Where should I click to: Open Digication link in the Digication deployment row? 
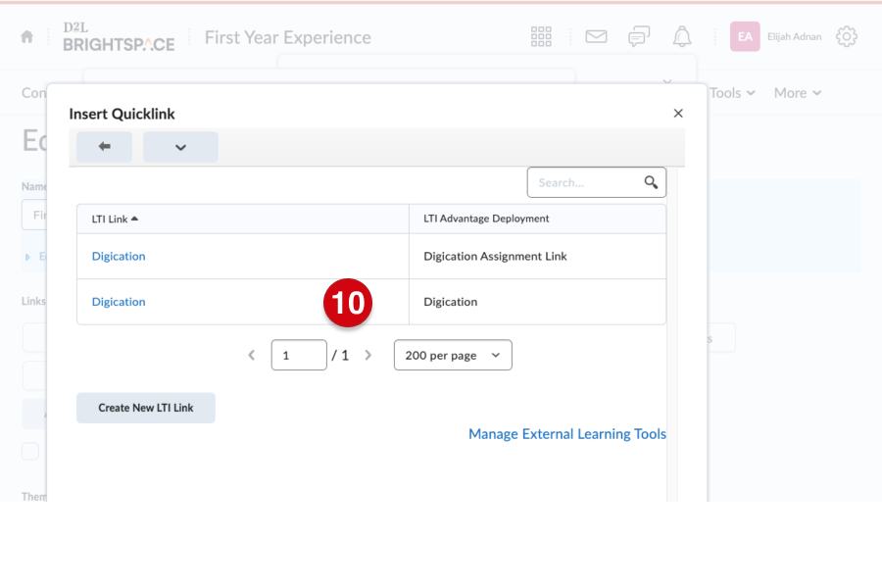coord(119,302)
